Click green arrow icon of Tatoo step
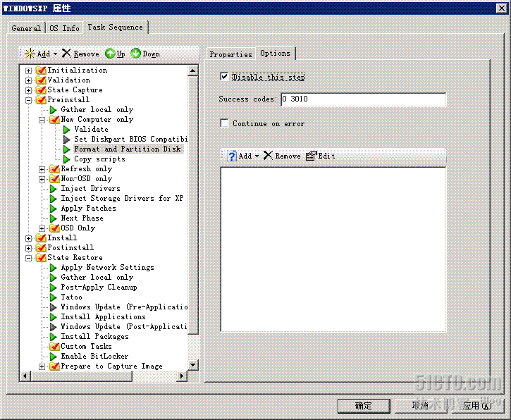The height and width of the screenshot is (420, 511). pyautogui.click(x=53, y=297)
